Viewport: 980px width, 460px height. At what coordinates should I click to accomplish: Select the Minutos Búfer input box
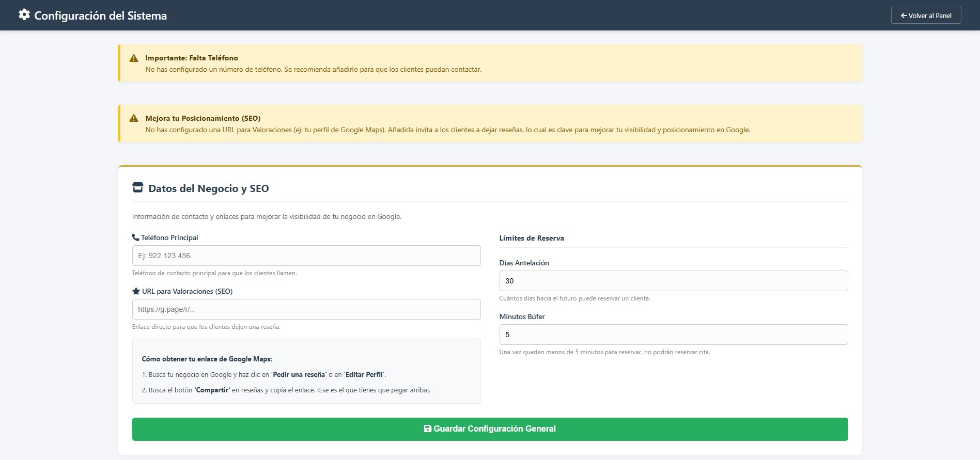(x=673, y=335)
